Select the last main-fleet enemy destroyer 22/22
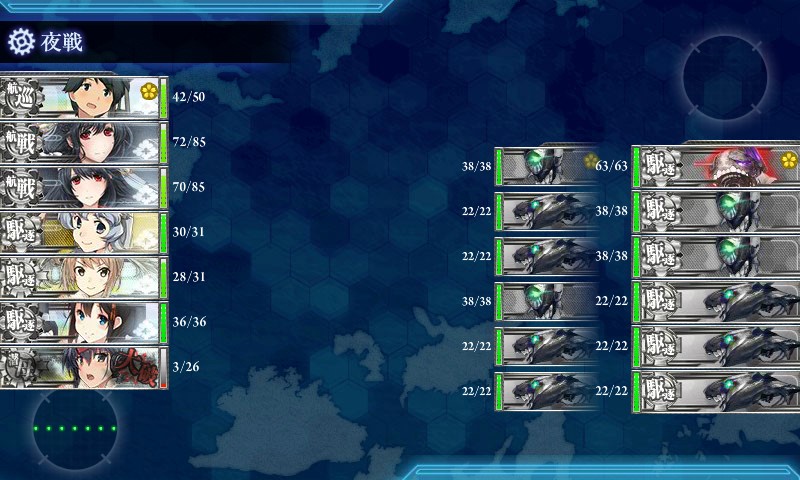 click(x=716, y=391)
